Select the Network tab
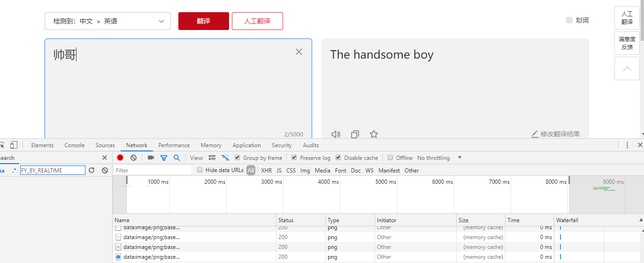This screenshot has width=644, height=263. (137, 145)
